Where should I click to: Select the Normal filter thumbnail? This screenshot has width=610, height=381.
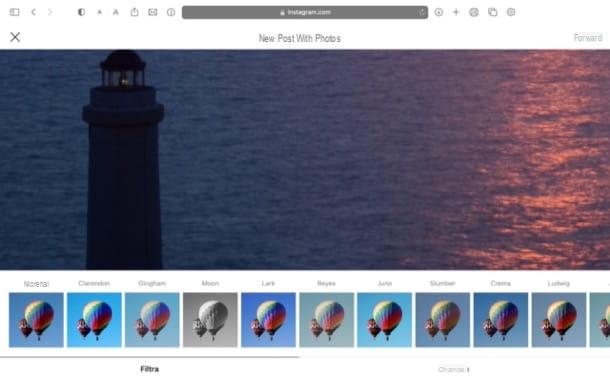pos(36,320)
